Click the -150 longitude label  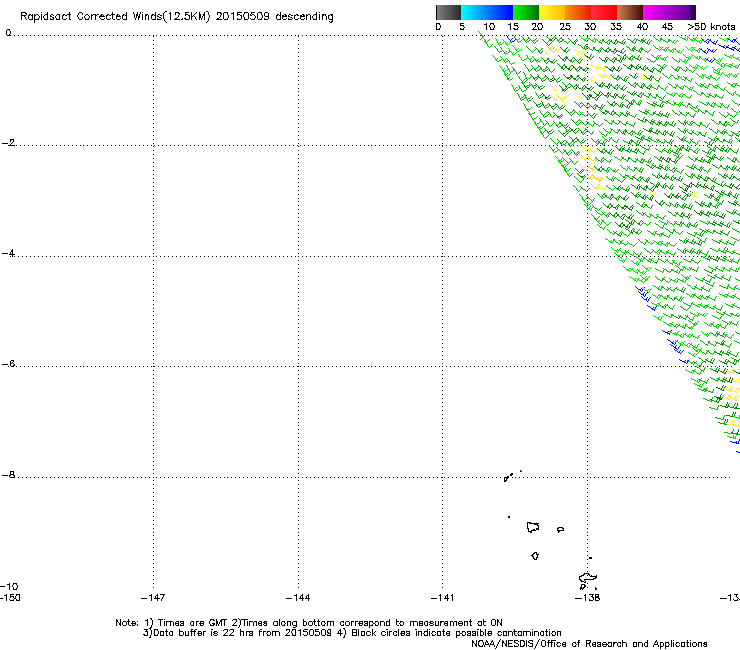10,598
